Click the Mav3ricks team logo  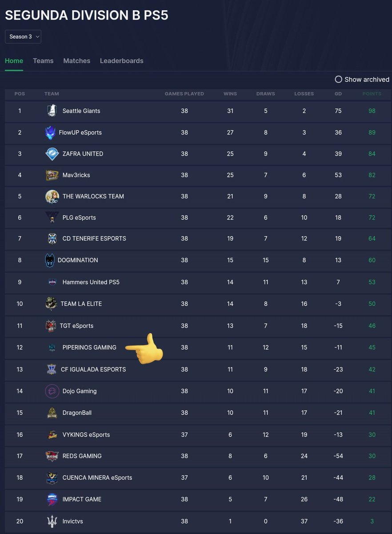pos(52,175)
